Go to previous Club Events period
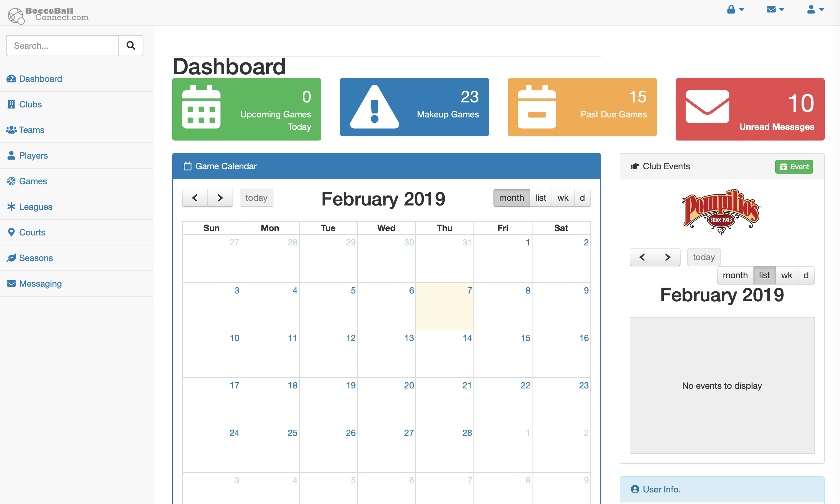Image resolution: width=840 pixels, height=504 pixels. (642, 257)
